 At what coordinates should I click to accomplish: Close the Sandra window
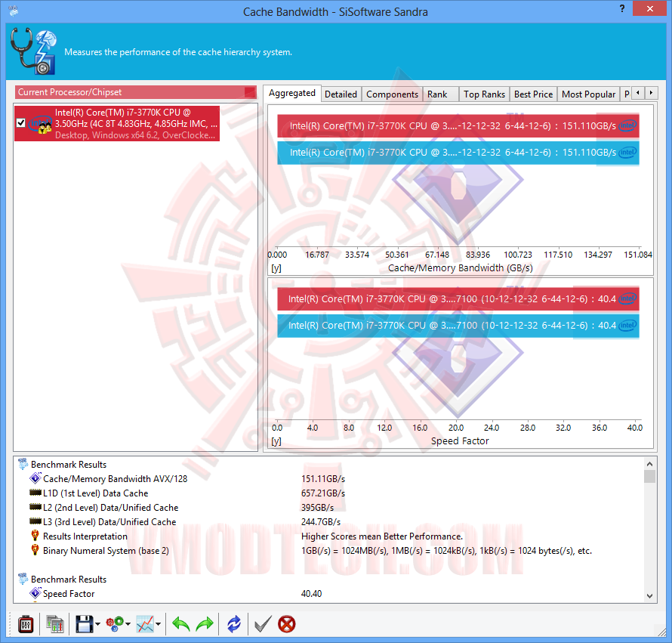click(x=649, y=8)
